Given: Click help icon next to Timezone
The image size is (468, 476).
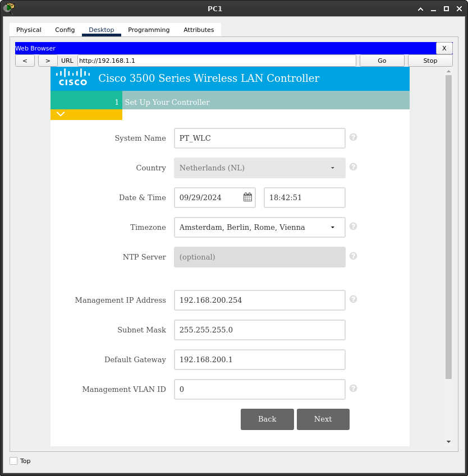Looking at the screenshot, I should pos(354,227).
